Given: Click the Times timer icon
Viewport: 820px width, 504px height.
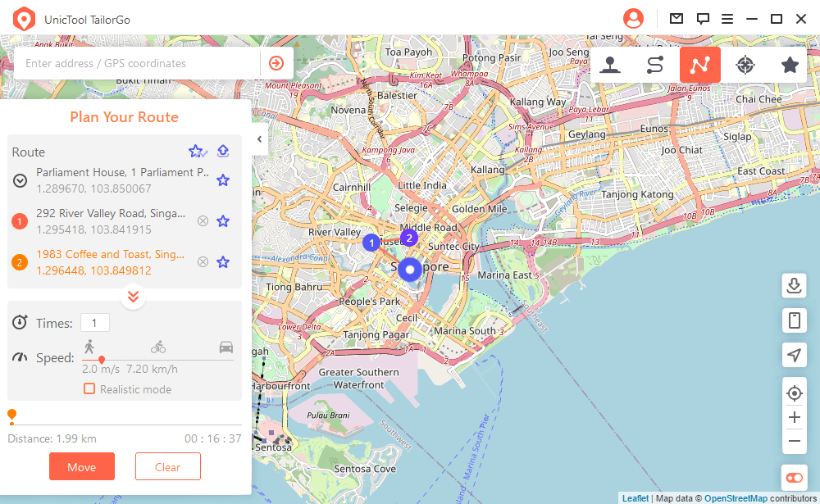Looking at the screenshot, I should click(x=20, y=322).
